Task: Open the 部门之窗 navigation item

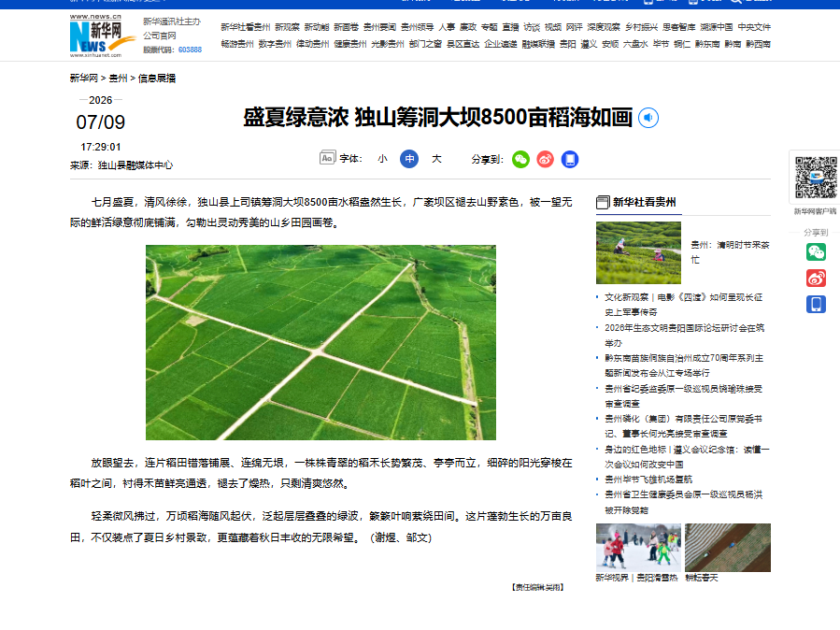Action: [425, 44]
